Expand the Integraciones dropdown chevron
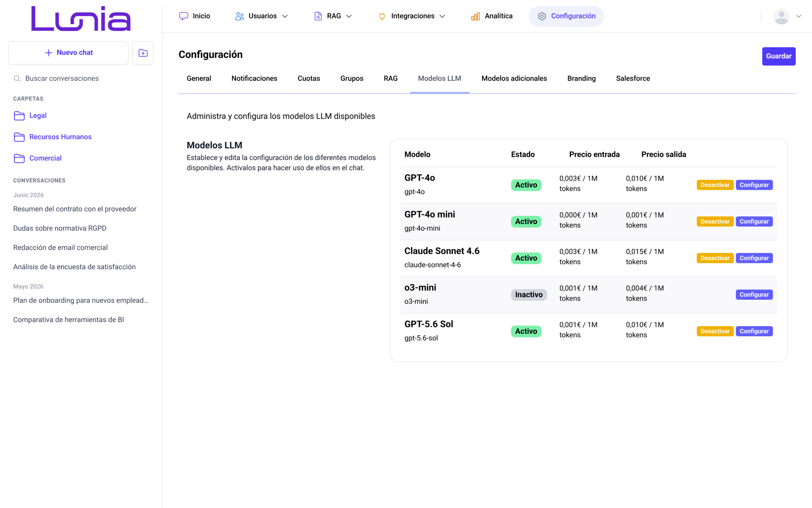Viewport: 812px width, 508px height. tap(442, 16)
